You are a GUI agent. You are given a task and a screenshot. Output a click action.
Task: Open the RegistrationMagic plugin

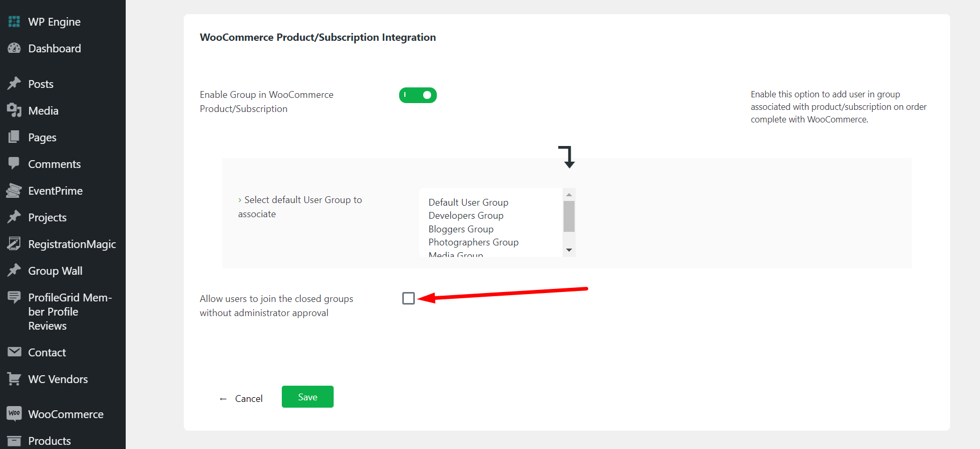tap(72, 244)
